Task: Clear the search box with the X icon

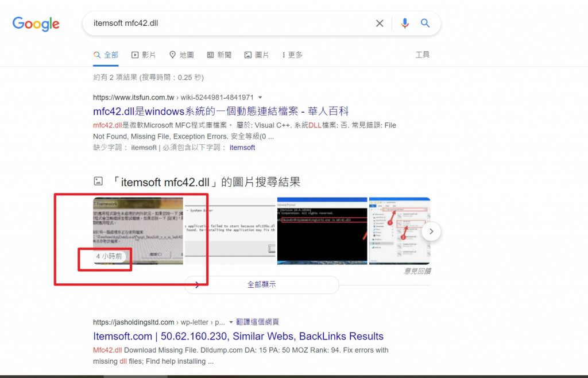Action: click(x=380, y=23)
